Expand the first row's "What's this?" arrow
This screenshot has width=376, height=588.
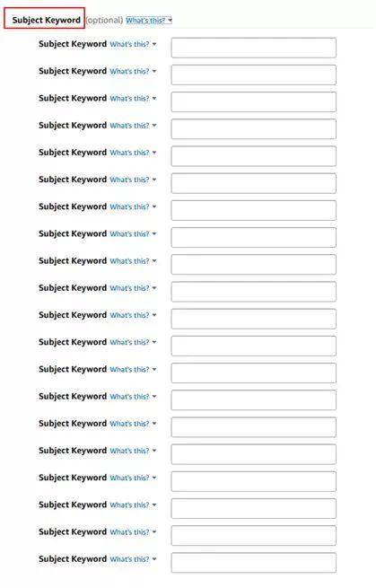154,44
